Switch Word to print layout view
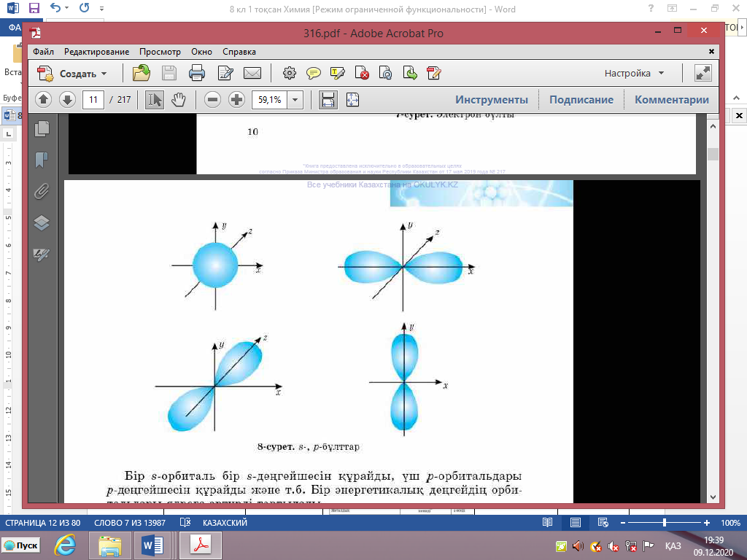 click(576, 523)
